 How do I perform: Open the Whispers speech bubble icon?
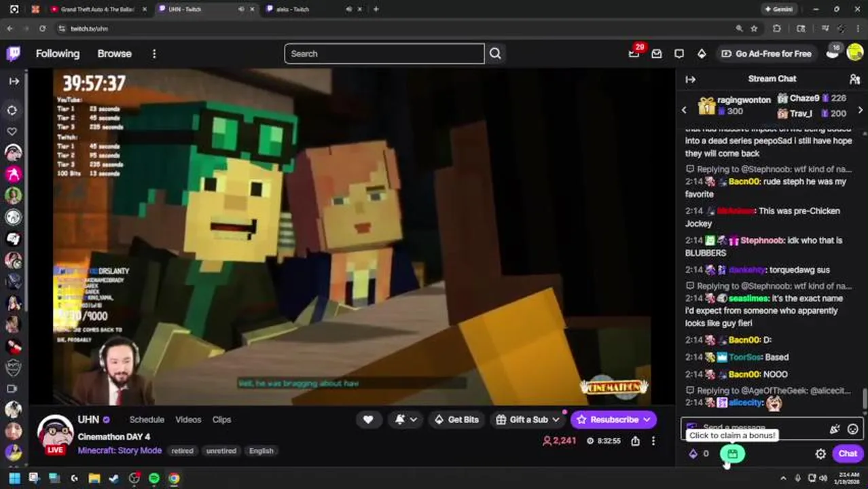pyautogui.click(x=679, y=54)
